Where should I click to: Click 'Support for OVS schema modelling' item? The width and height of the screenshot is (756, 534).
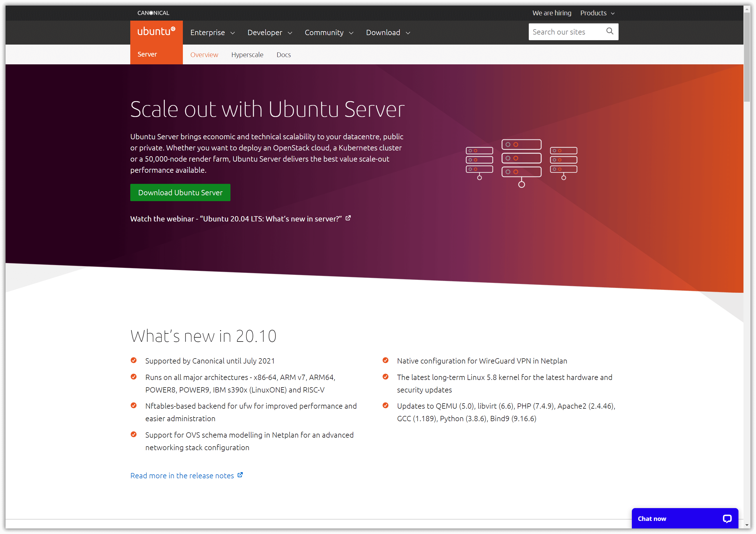click(x=249, y=441)
